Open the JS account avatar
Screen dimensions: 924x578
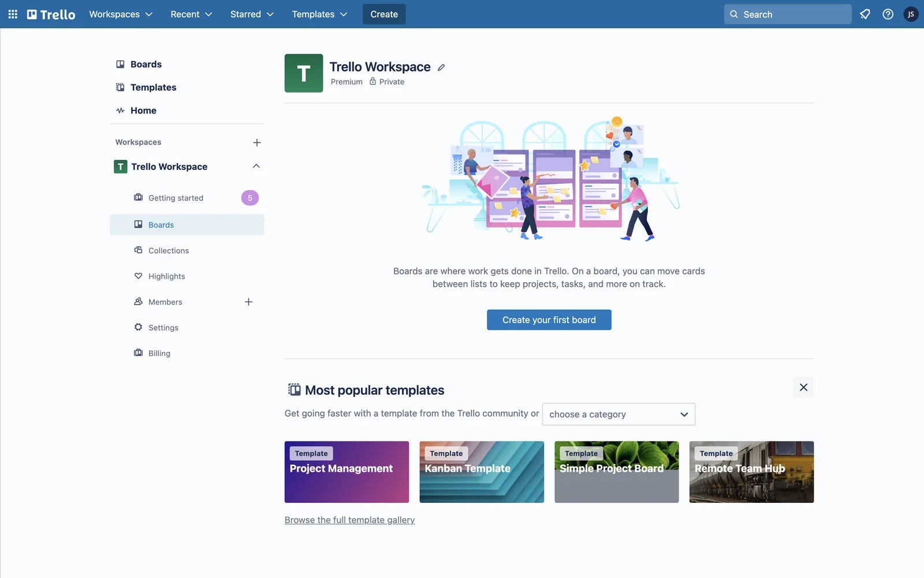tap(911, 14)
